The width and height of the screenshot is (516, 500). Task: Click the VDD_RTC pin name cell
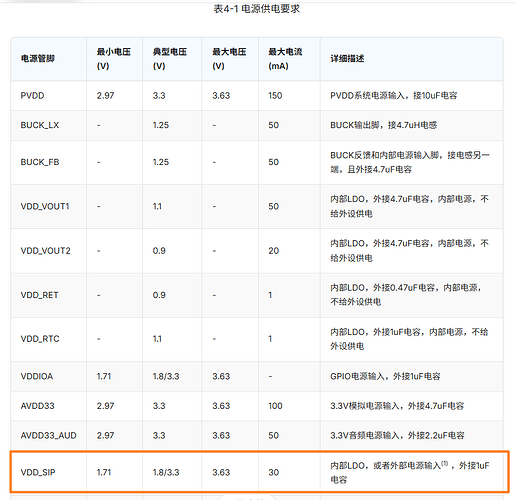(49, 339)
